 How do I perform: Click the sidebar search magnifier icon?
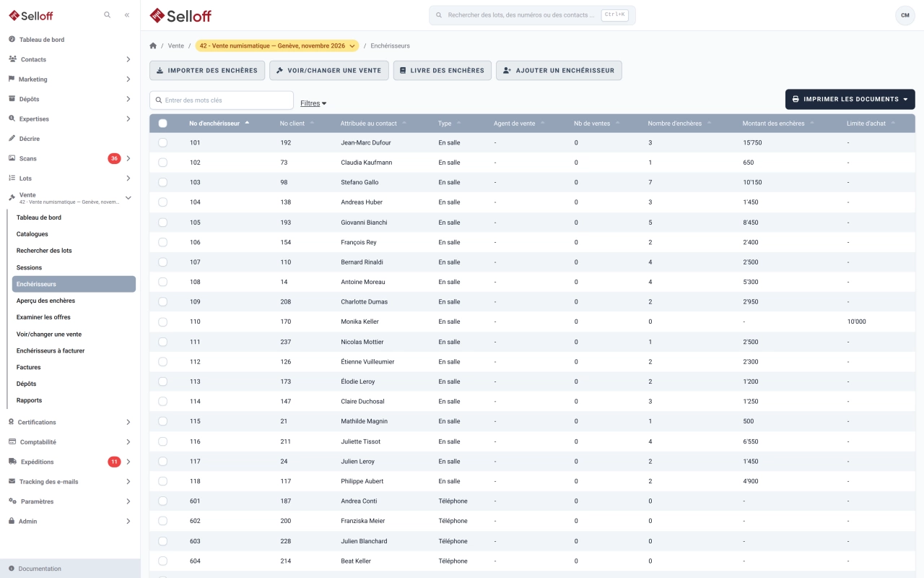(108, 14)
